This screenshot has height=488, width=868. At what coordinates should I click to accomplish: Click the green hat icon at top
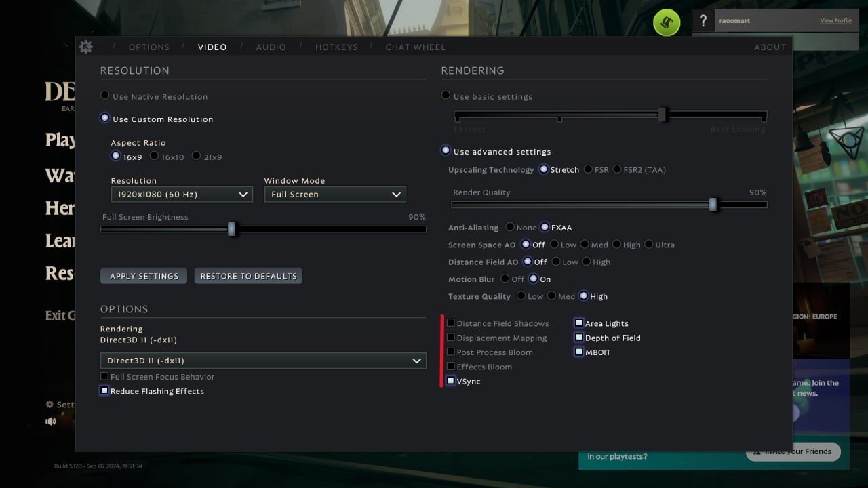pyautogui.click(x=667, y=23)
